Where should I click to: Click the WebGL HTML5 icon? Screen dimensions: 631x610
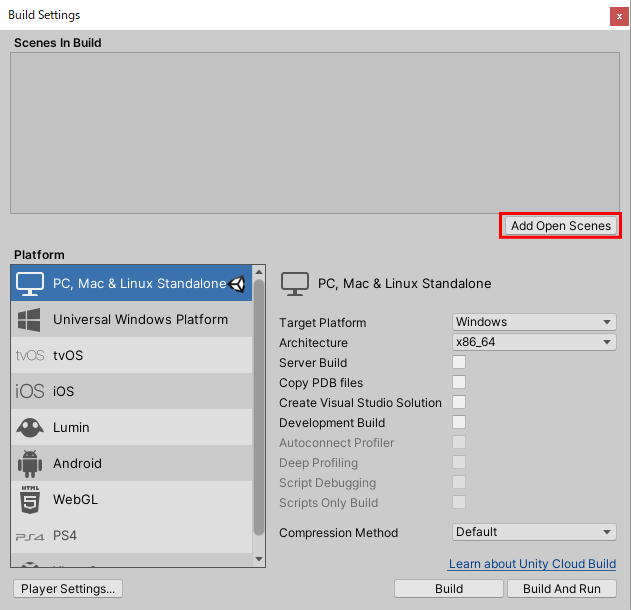[30, 499]
